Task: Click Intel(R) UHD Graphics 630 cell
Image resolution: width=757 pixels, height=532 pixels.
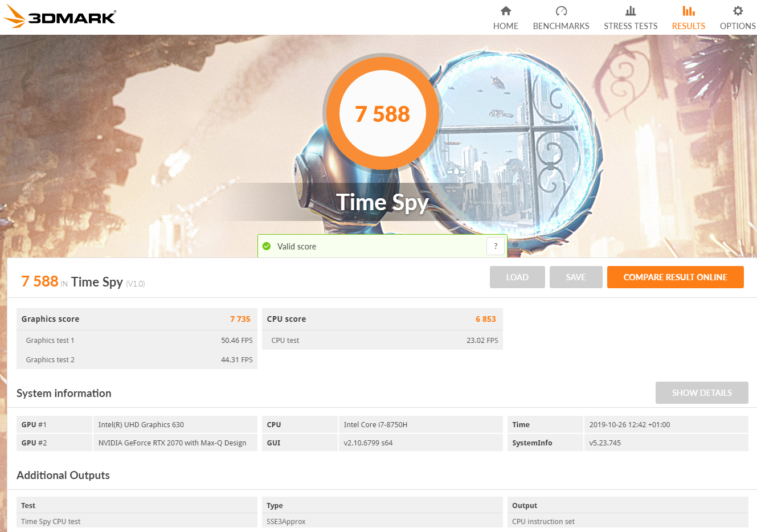Action: 175,424
